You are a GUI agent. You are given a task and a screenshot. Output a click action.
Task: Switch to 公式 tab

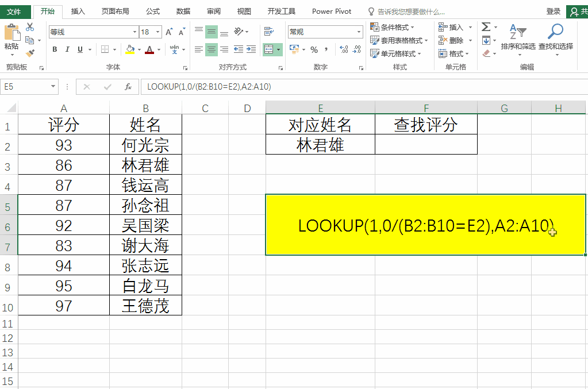tap(153, 11)
